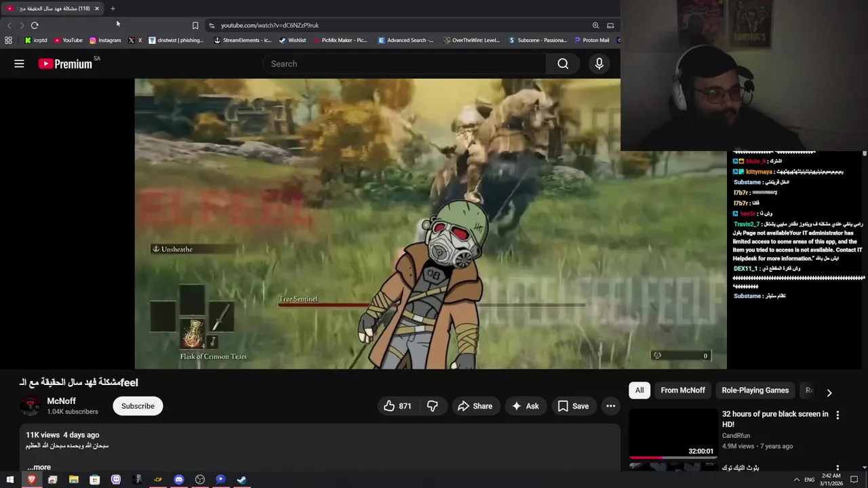
Task: Open the Subscene bookmark
Action: (x=538, y=40)
